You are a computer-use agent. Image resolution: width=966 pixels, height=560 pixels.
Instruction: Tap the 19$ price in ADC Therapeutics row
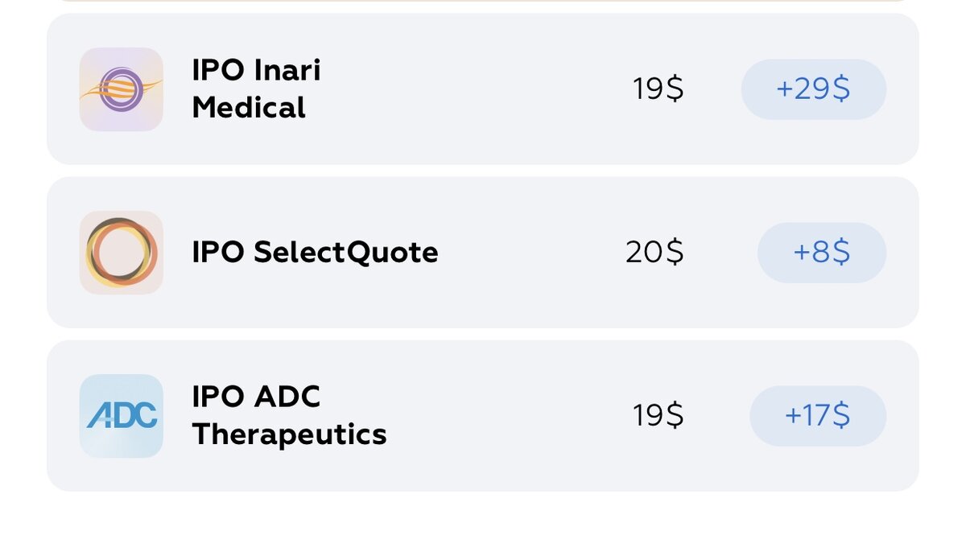pos(658,416)
